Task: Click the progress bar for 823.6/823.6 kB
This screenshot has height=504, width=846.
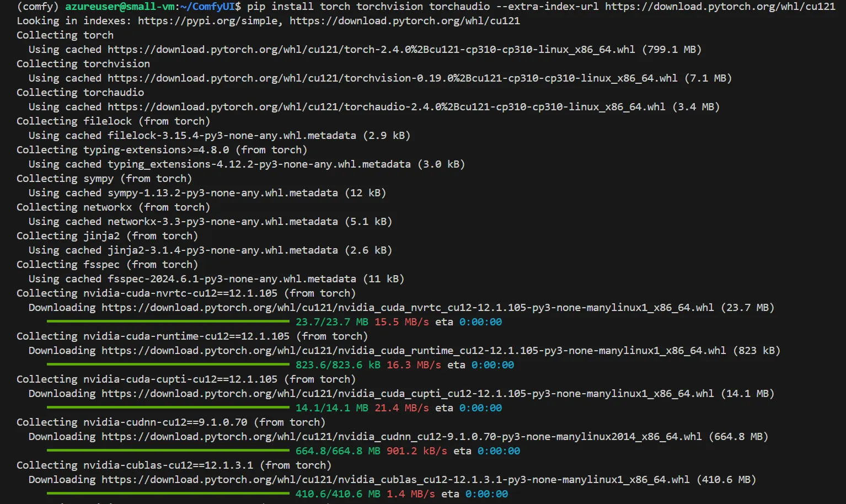Action: pyautogui.click(x=168, y=364)
